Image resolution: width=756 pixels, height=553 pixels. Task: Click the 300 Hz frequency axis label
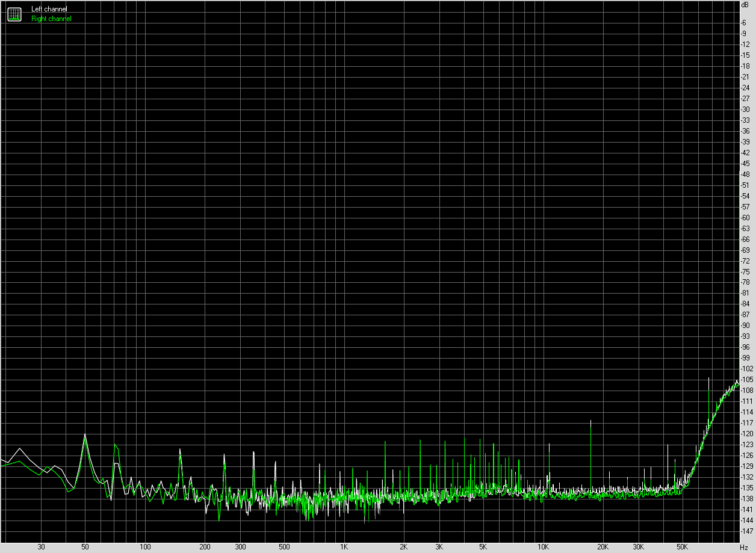[x=240, y=548]
